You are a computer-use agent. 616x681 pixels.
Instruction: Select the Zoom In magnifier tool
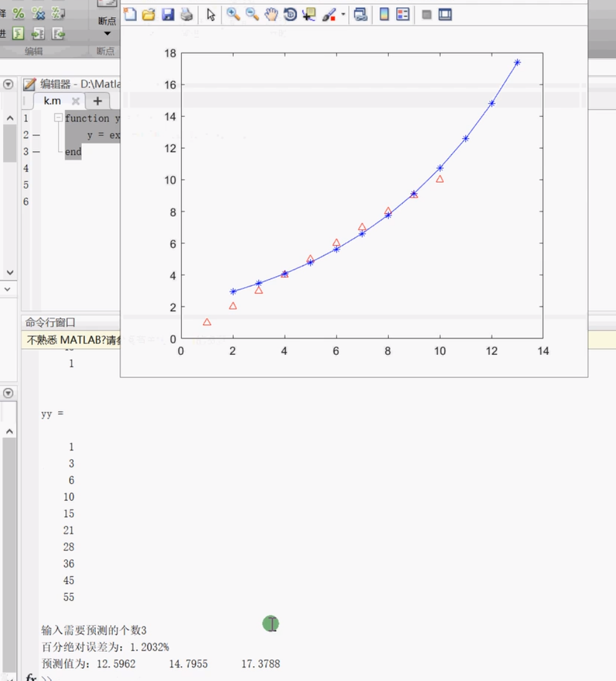(x=233, y=14)
